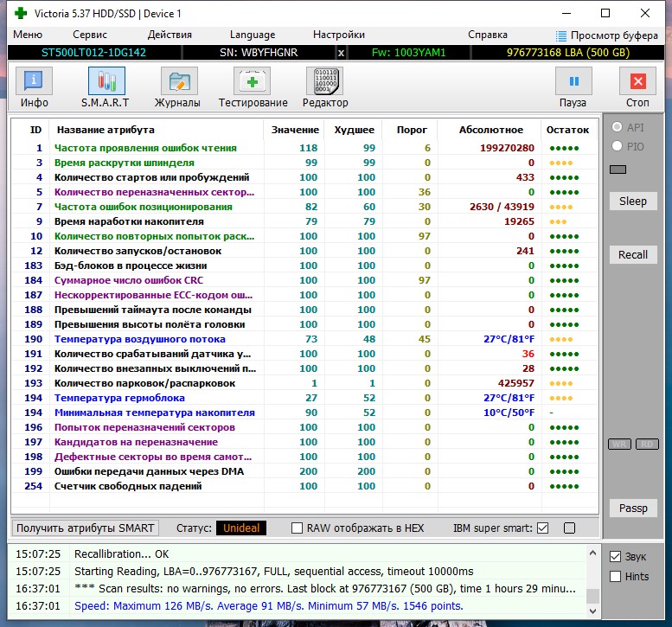This screenshot has height=627, width=672.
Task: Select the API radio button
Action: [x=617, y=127]
